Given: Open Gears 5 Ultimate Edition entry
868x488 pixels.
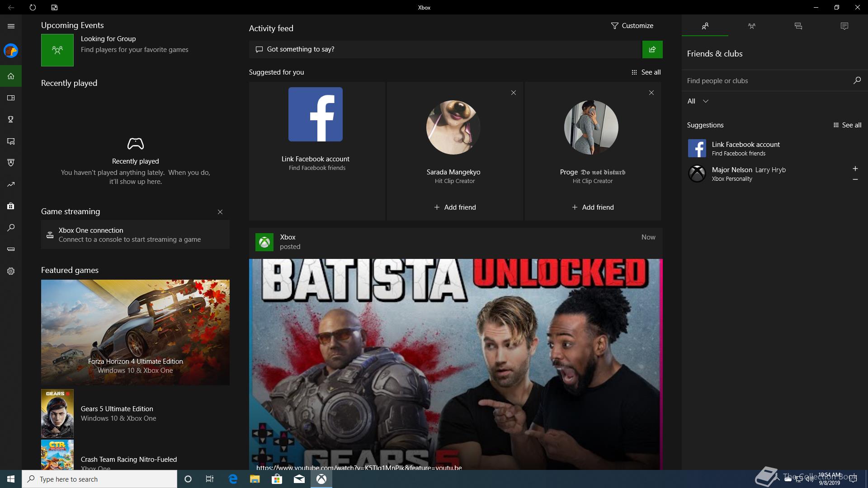Looking at the screenshot, I should coord(135,413).
